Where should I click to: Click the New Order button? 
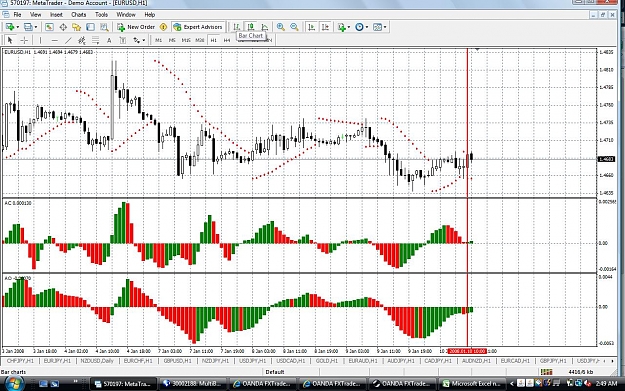click(136, 27)
